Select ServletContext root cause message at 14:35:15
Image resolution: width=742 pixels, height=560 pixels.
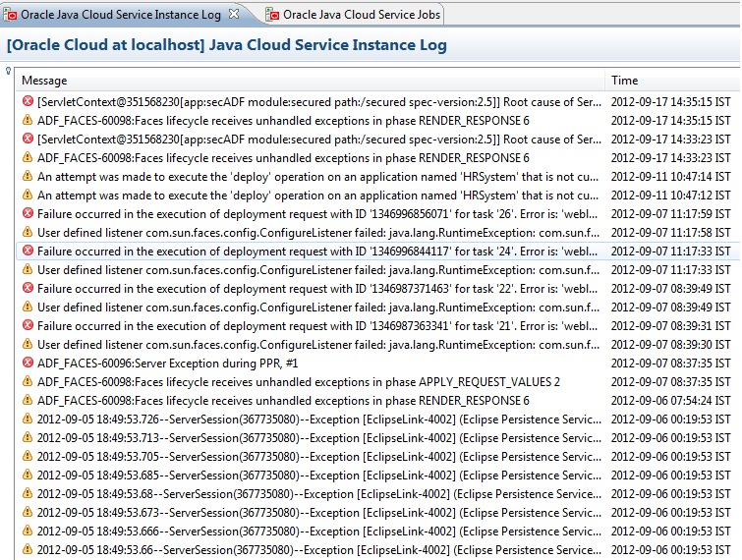point(319,102)
